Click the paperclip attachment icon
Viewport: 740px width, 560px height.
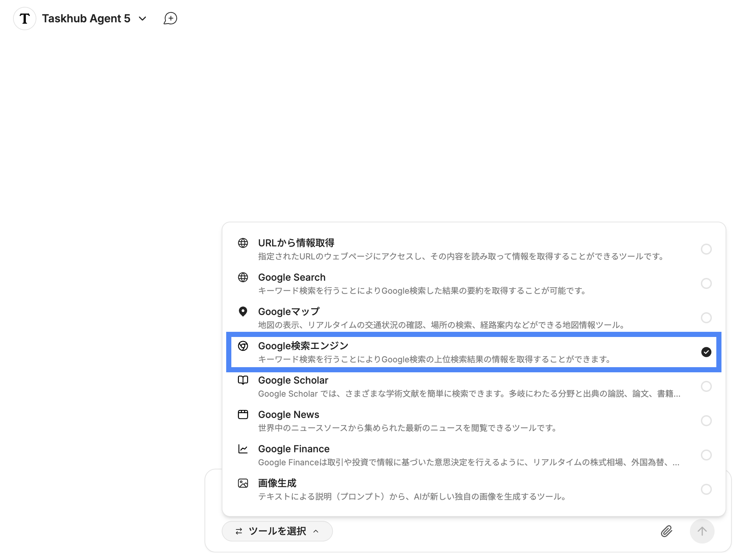pos(666,531)
